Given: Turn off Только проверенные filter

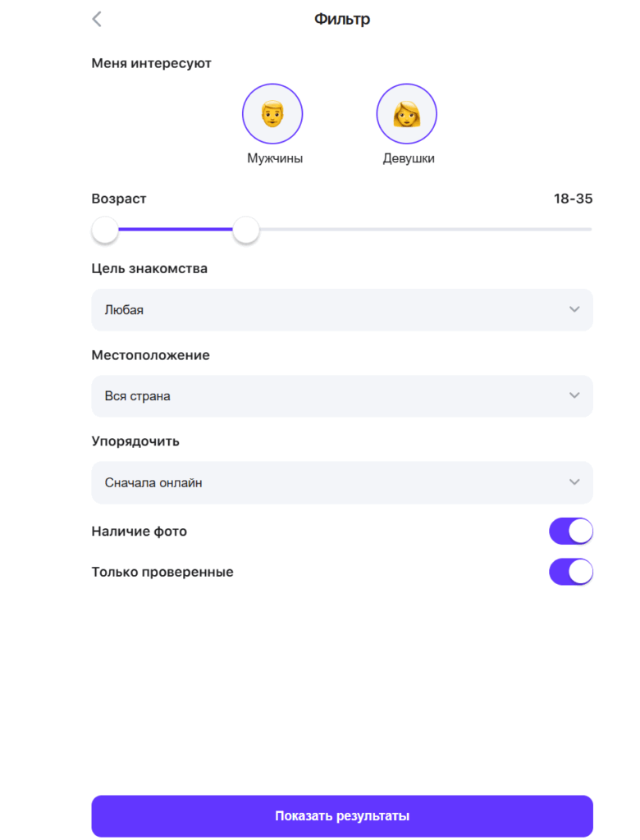Looking at the screenshot, I should point(571,572).
